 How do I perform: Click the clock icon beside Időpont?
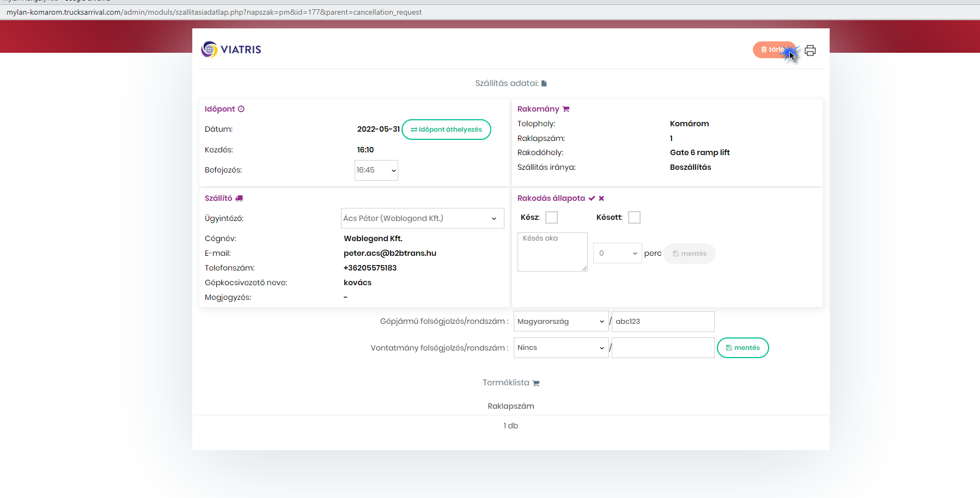pyautogui.click(x=241, y=109)
